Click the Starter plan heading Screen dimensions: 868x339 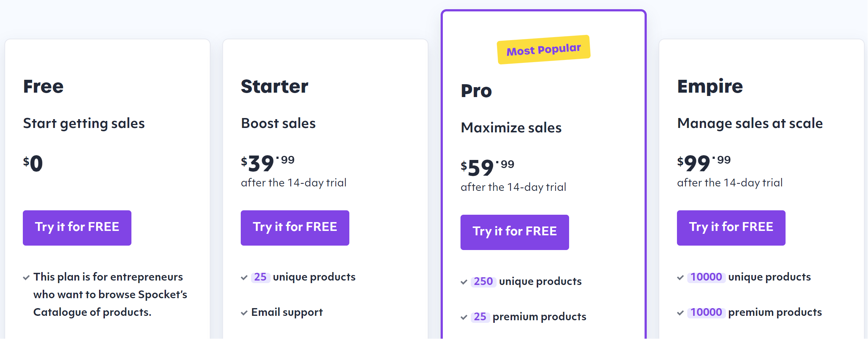[x=275, y=86]
